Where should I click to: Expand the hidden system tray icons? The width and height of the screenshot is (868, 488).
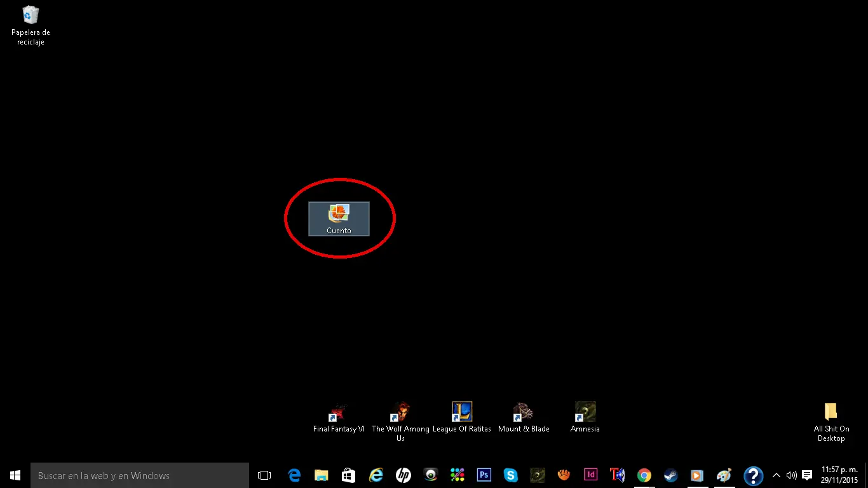point(776,475)
